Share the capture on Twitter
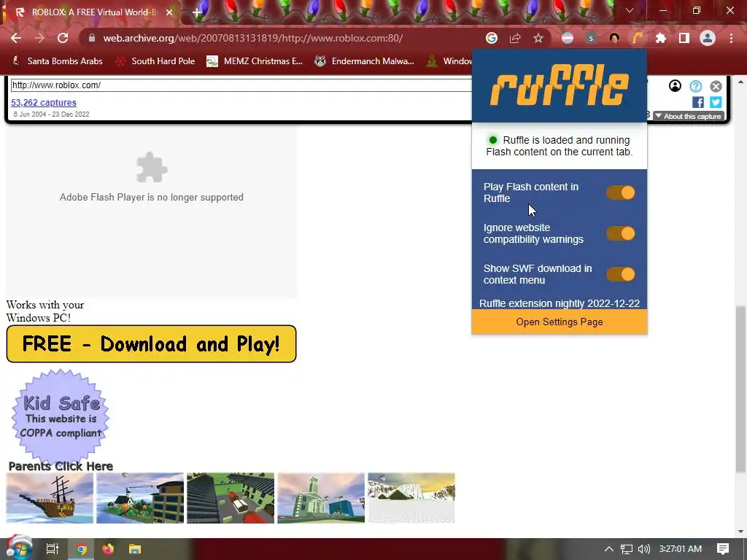Image resolution: width=747 pixels, height=560 pixels. [716, 102]
